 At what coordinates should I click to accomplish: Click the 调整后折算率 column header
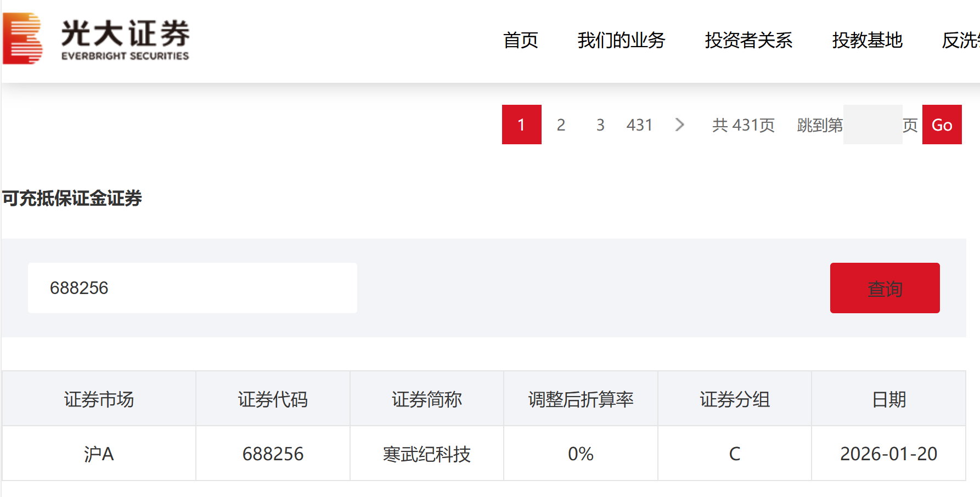[x=580, y=399]
